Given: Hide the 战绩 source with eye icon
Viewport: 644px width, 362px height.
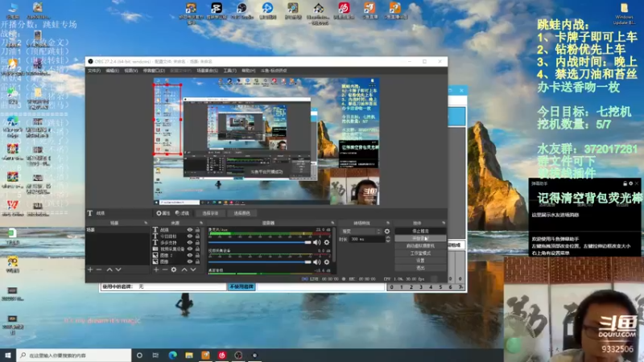Looking at the screenshot, I should [190, 230].
